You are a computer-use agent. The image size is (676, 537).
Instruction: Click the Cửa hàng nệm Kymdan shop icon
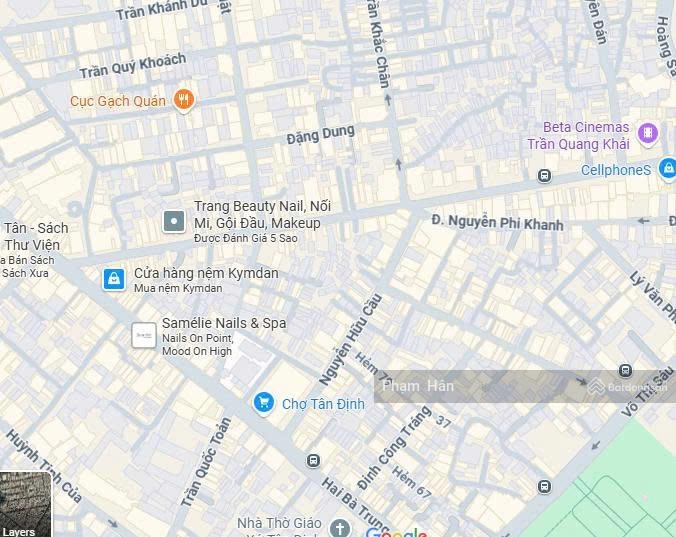114,279
